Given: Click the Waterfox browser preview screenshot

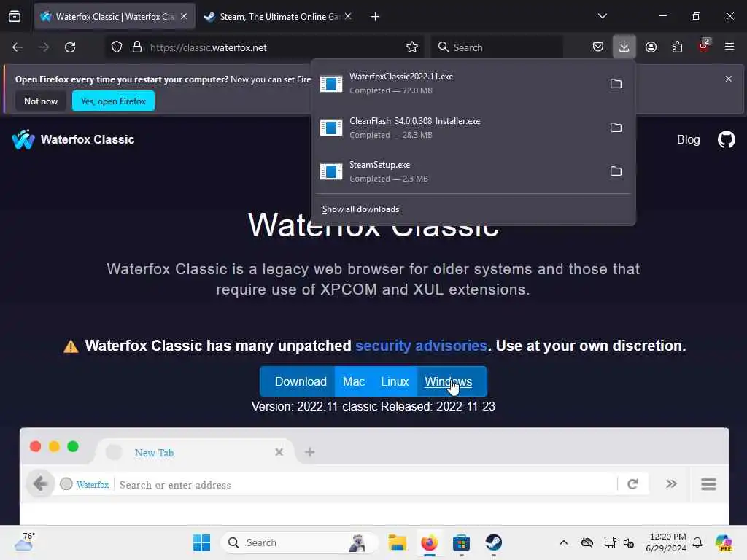Looking at the screenshot, I should point(374,476).
